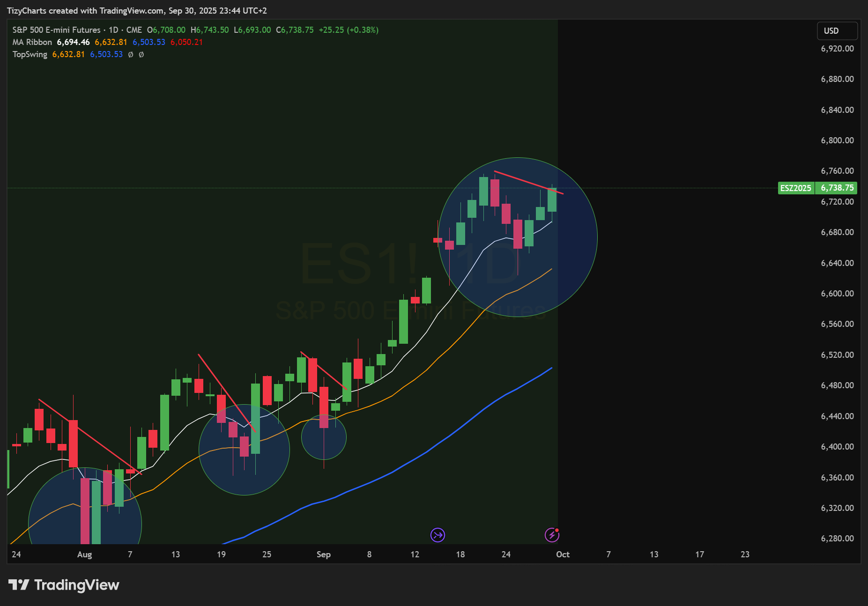Click the low price L6,693.00
The image size is (868, 606).
pos(252,30)
